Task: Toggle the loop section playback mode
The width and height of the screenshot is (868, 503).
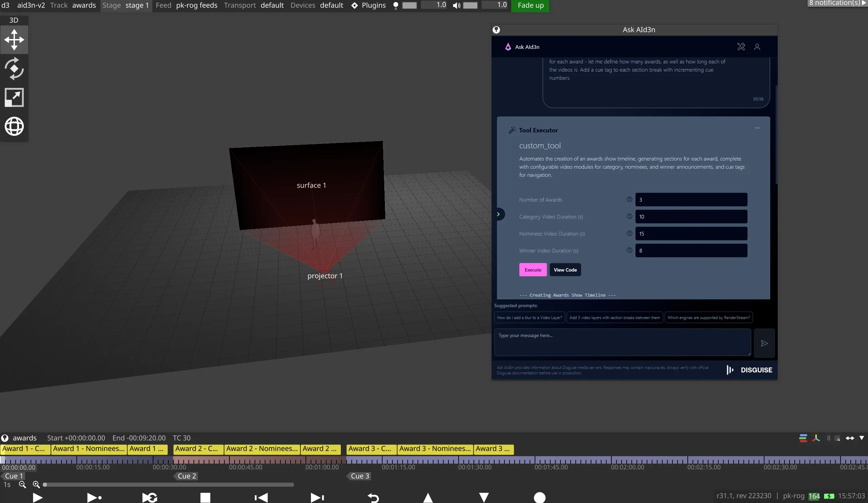Action: coord(149,498)
